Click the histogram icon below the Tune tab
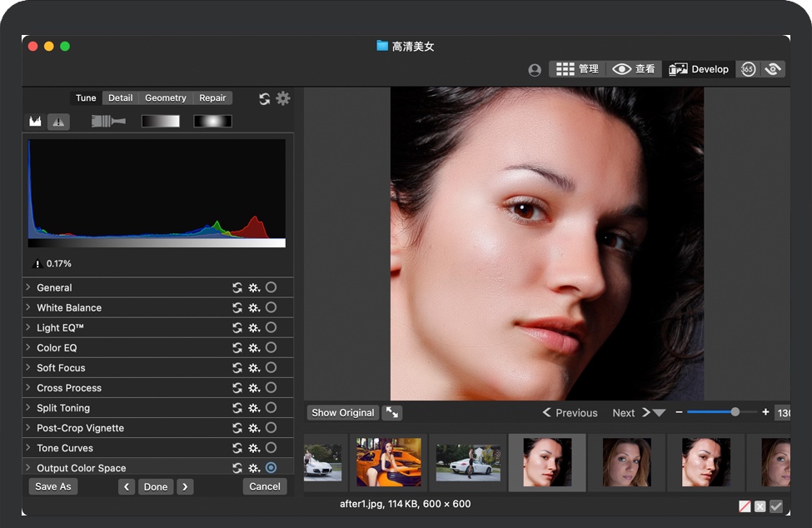This screenshot has height=528, width=812. tap(35, 122)
